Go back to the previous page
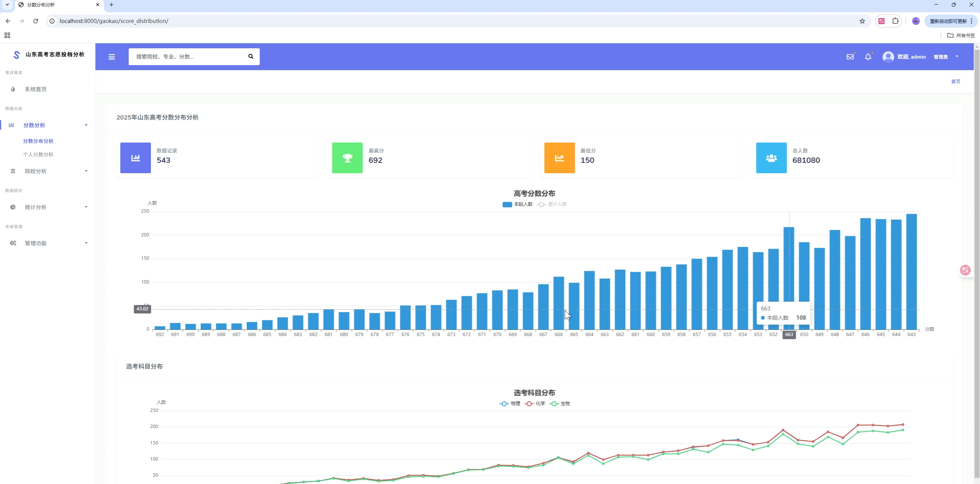 pyautogui.click(x=8, y=21)
